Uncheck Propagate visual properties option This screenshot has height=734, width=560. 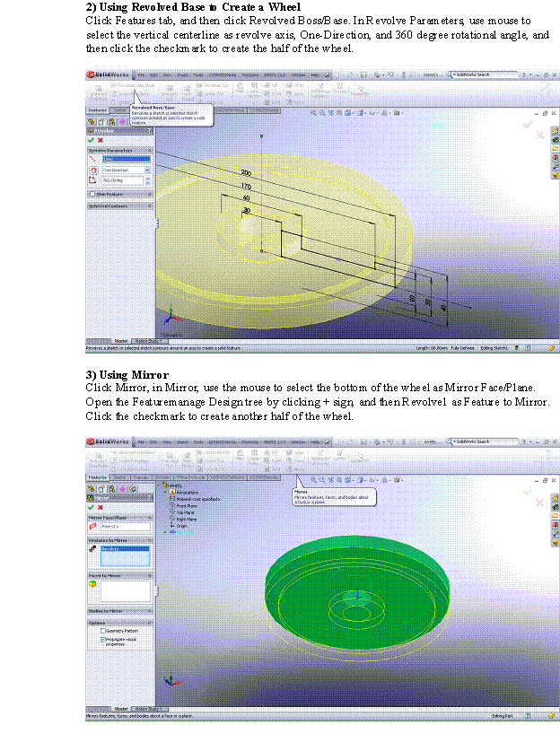103,639
